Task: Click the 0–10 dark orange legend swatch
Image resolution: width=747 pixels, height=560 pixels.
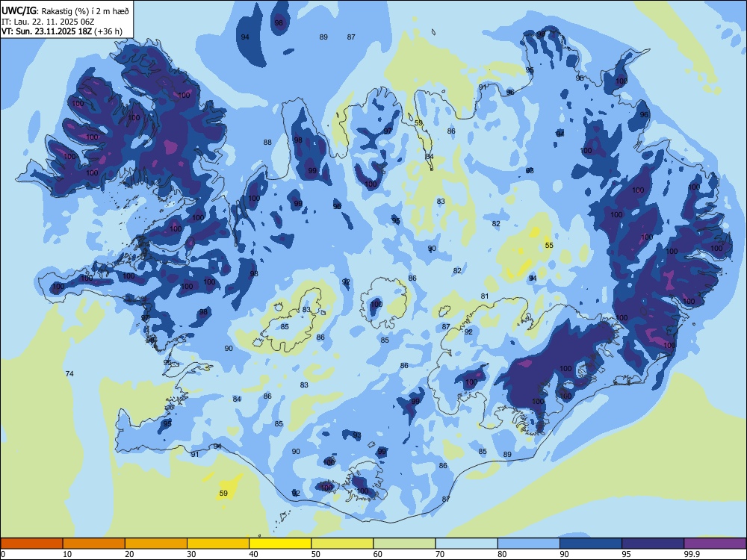Action: [x=31, y=544]
